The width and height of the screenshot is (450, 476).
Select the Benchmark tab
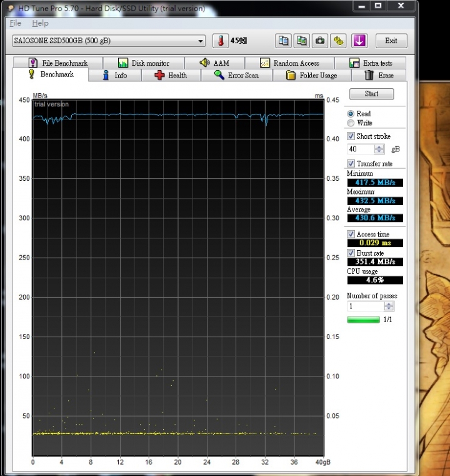pos(51,74)
